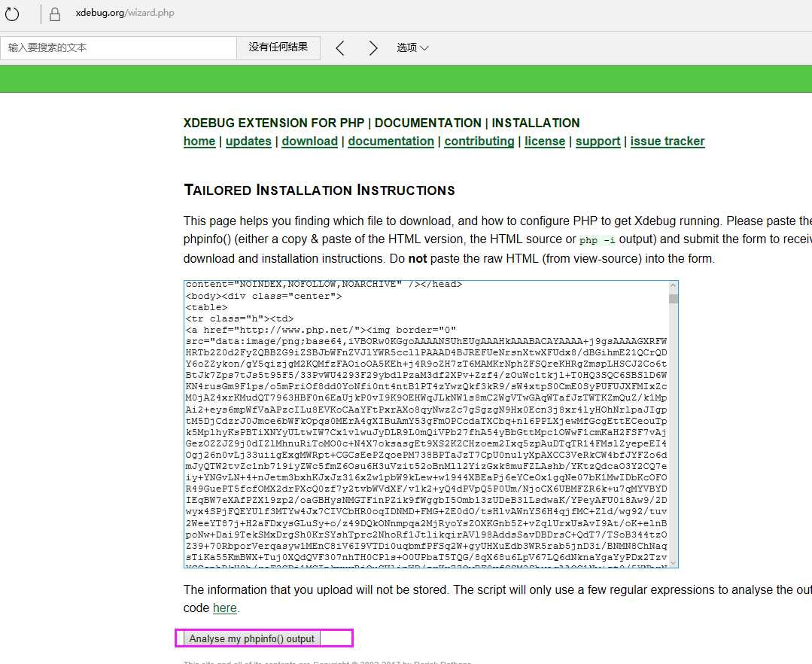Click the previous search result arrow
This screenshot has width=812, height=664.
340,48
